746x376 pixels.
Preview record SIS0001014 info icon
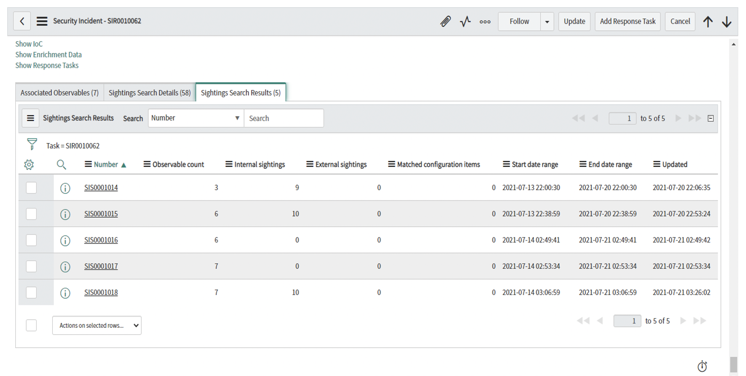tap(65, 188)
